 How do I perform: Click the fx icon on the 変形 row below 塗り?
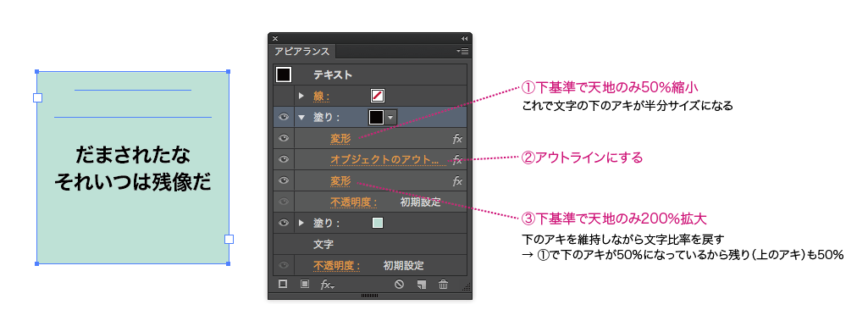pos(457,138)
